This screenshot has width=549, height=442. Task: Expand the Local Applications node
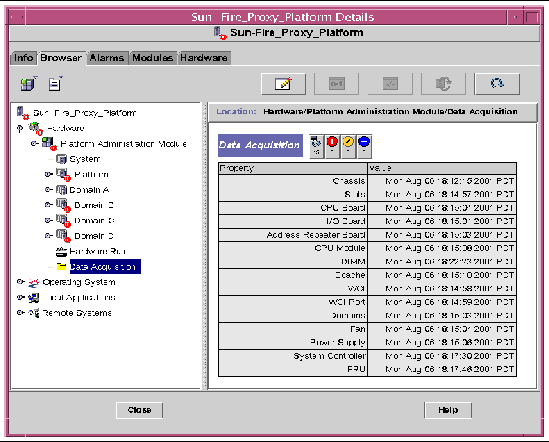pyautogui.click(x=21, y=297)
